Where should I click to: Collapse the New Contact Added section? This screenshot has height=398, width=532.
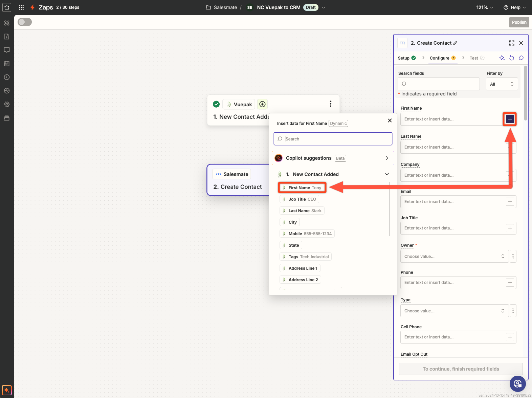point(386,174)
